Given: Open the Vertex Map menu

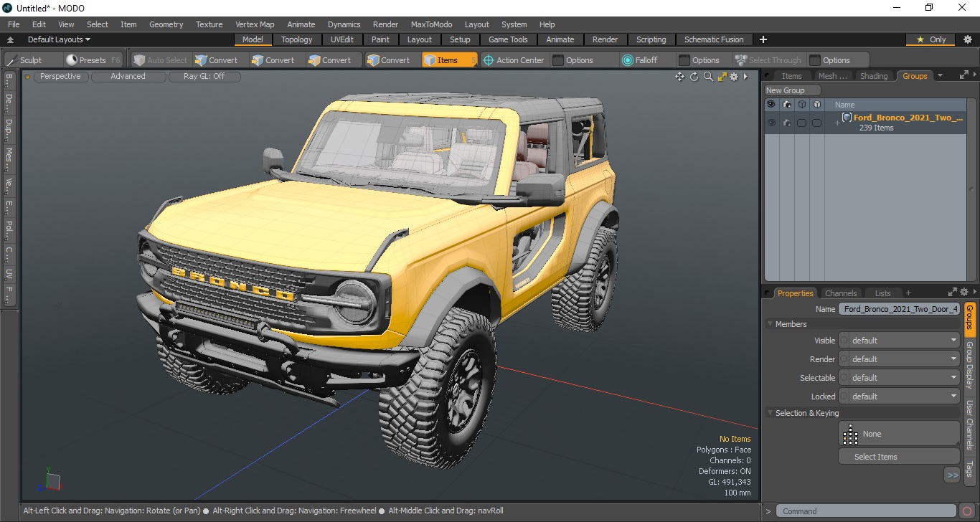Looking at the screenshot, I should (x=255, y=24).
